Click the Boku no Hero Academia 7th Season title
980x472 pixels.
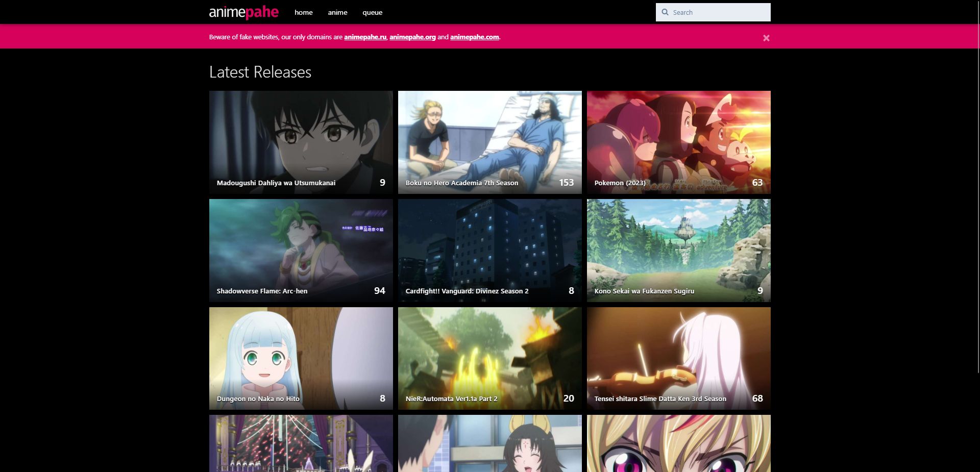pos(462,183)
